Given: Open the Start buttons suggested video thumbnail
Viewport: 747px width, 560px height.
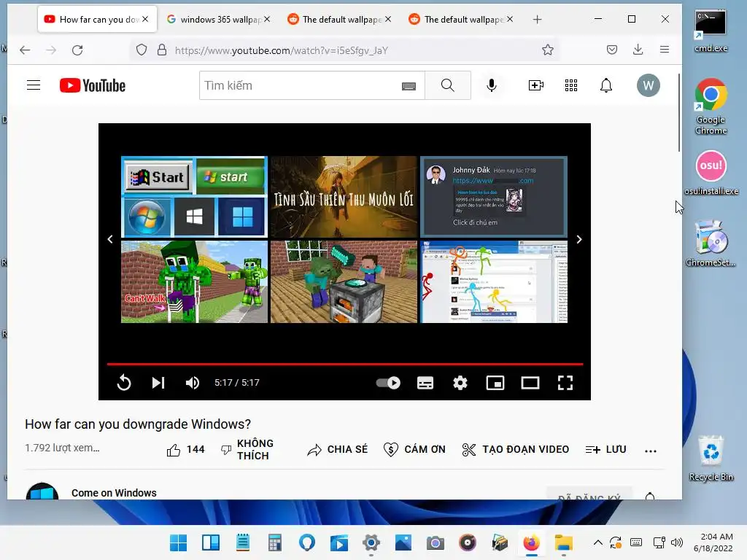Looking at the screenshot, I should tap(194, 197).
